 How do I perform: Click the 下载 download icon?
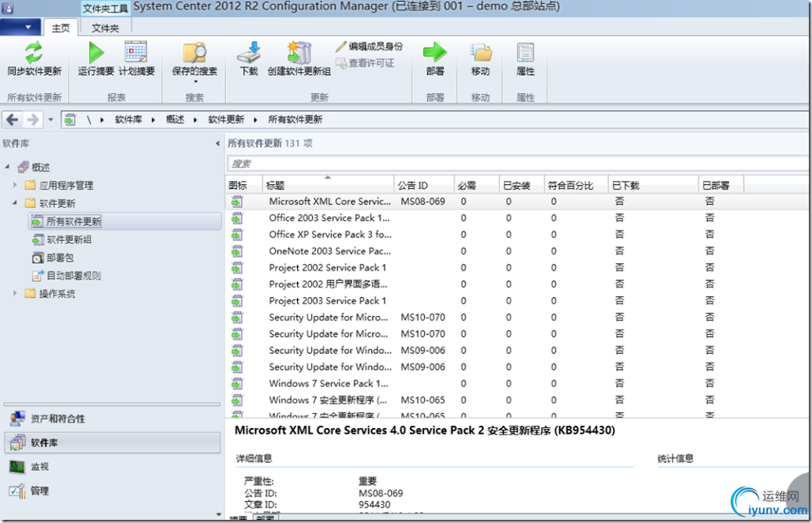249,52
